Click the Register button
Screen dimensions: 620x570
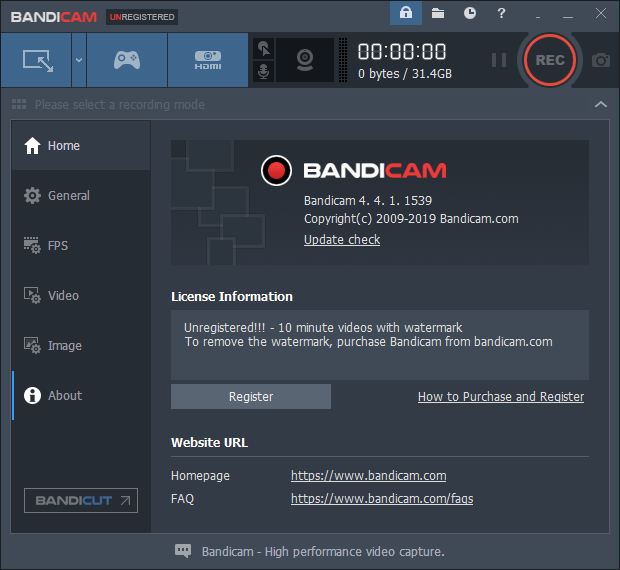pos(251,396)
